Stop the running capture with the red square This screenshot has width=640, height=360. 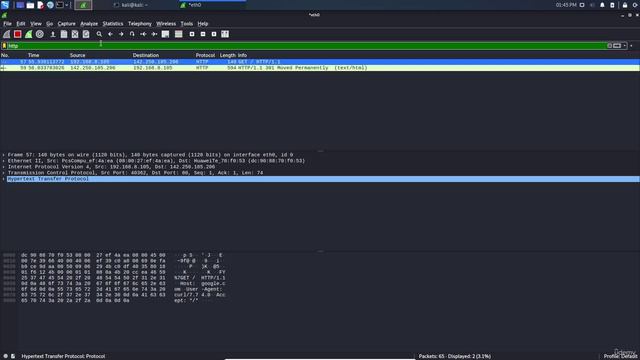click(x=18, y=34)
